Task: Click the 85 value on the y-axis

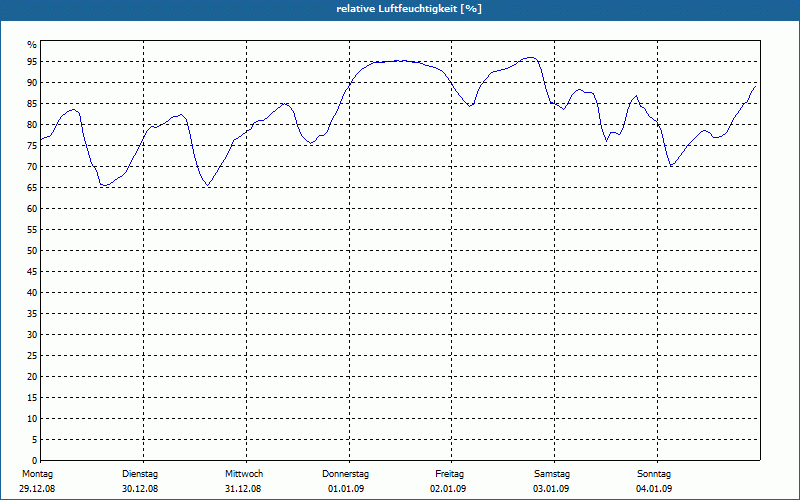Action: coord(32,104)
